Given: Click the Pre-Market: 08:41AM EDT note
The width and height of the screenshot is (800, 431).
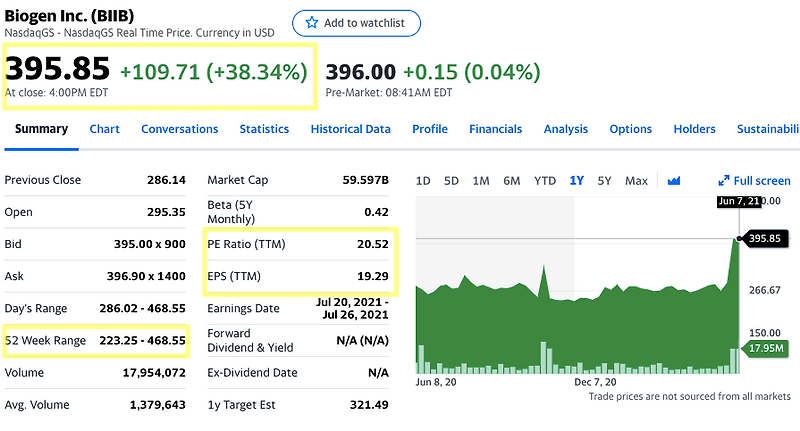Looking at the screenshot, I should [x=389, y=93].
